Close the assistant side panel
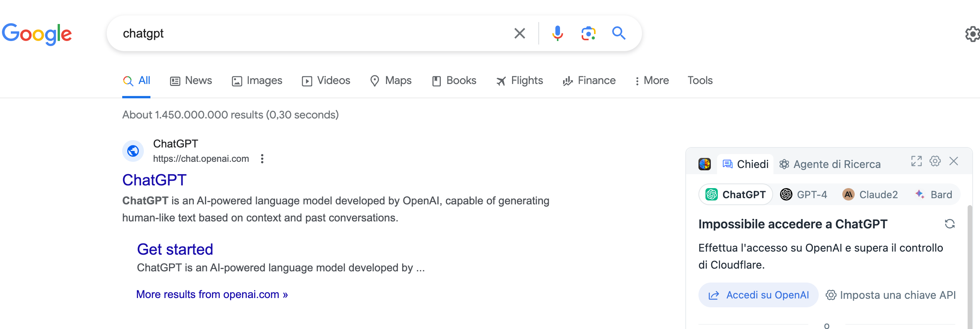 click(954, 161)
